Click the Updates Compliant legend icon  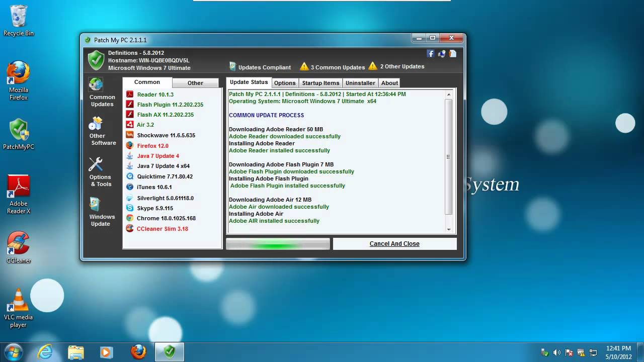(232, 66)
